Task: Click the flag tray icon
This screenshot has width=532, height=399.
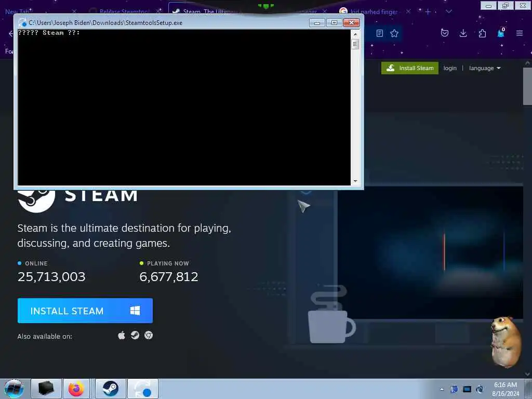Action: [454, 389]
